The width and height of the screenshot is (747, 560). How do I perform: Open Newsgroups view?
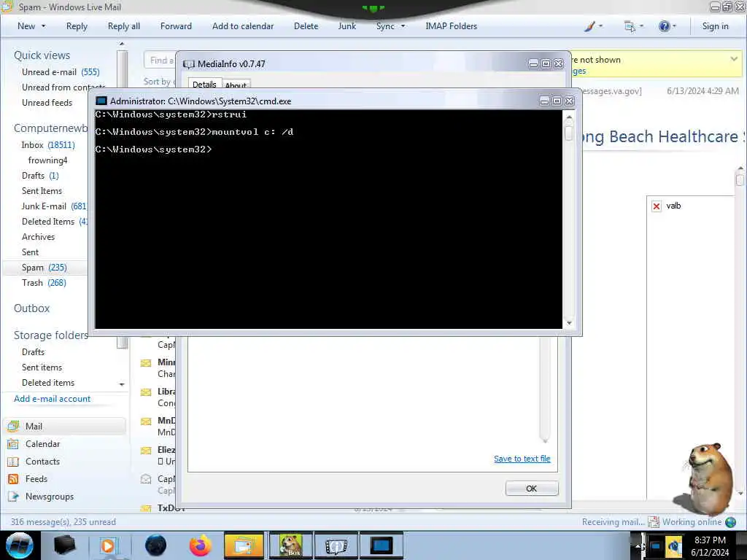pos(50,496)
